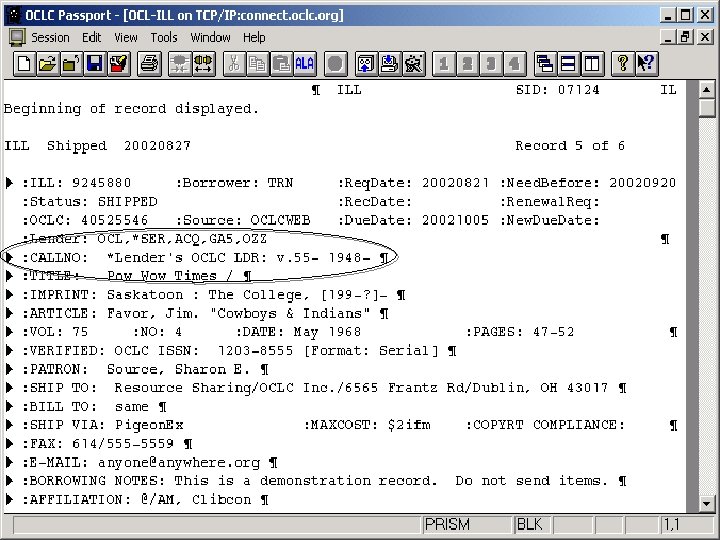
Task: Click the running figure macro icon
Action: point(413,64)
